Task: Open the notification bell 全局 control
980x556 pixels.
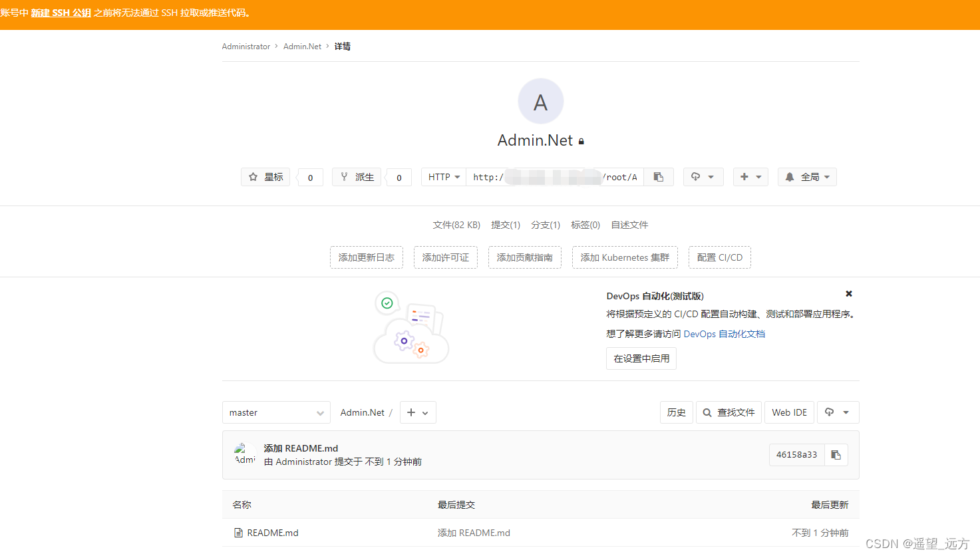Action: click(806, 176)
